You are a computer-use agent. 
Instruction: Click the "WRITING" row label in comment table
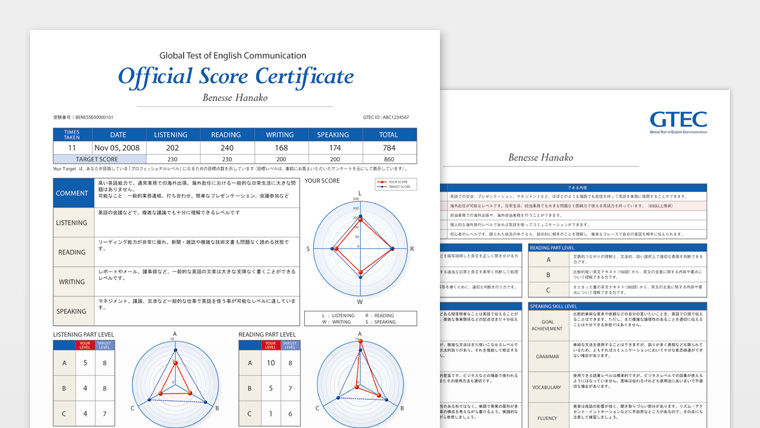pyautogui.click(x=74, y=282)
